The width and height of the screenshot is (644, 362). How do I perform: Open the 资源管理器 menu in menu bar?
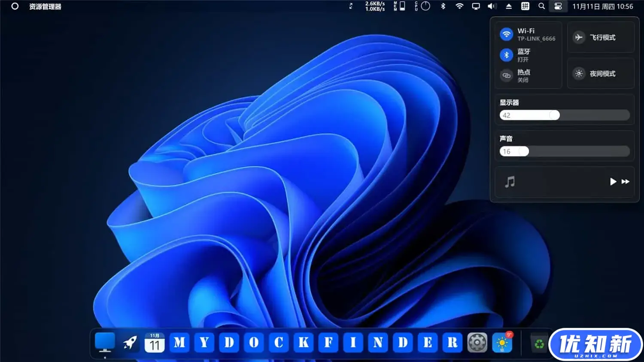[45, 6]
